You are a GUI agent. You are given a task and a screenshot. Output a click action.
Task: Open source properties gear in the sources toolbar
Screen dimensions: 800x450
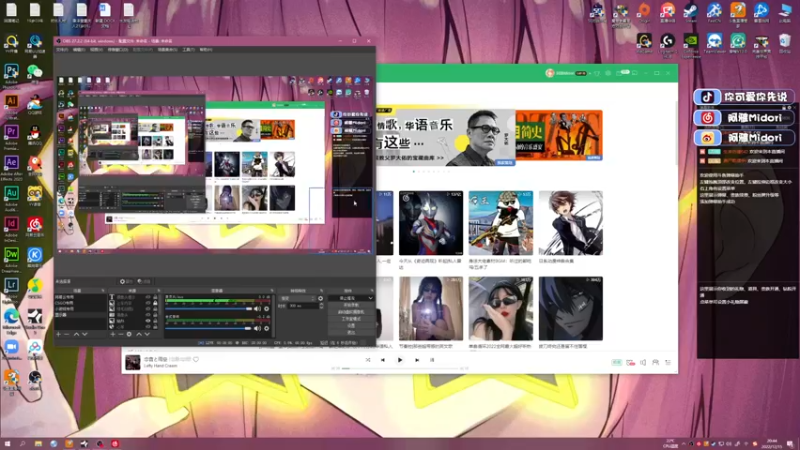tap(129, 334)
